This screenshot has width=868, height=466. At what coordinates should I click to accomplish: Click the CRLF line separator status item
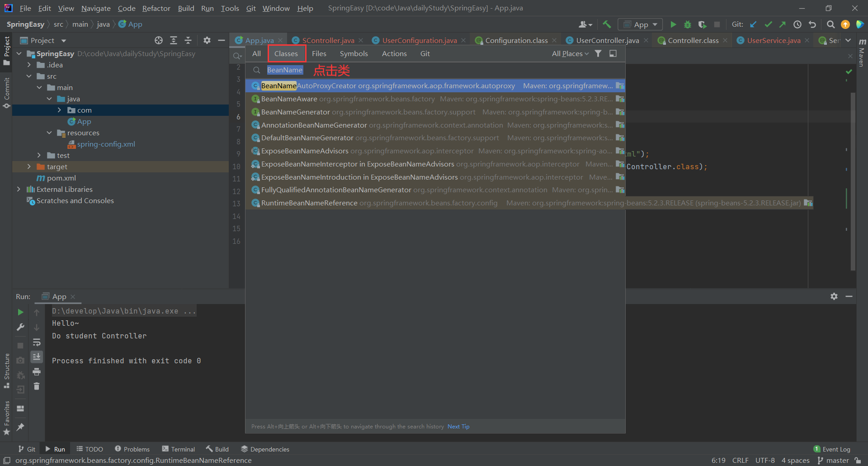(740, 460)
